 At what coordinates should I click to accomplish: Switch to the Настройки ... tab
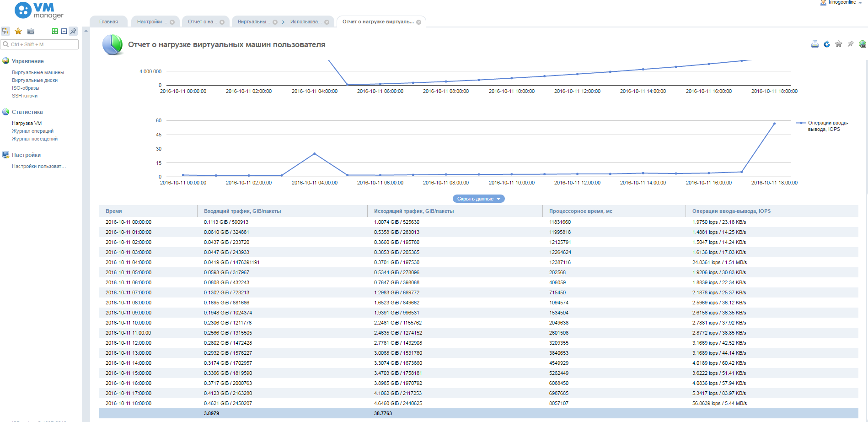pyautogui.click(x=152, y=22)
